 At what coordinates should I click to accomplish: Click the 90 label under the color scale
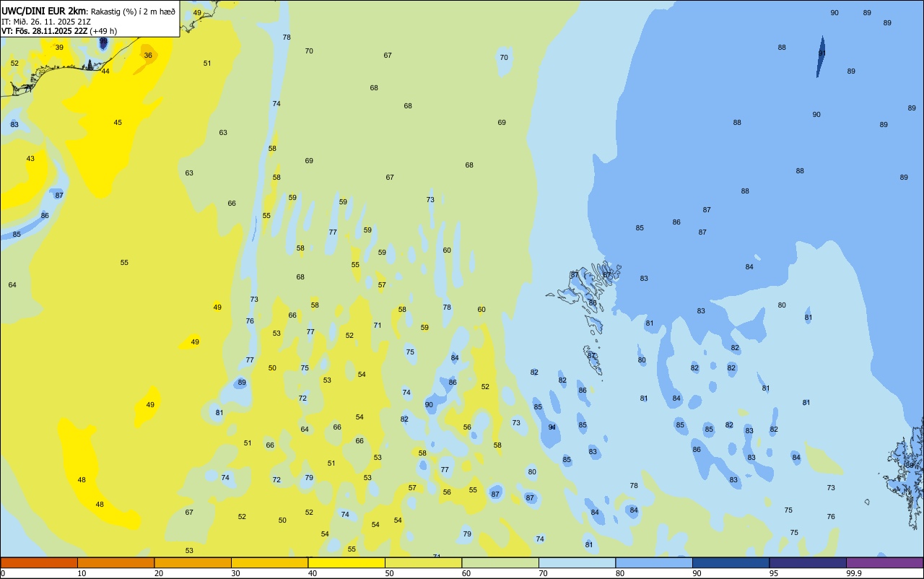[x=697, y=573]
